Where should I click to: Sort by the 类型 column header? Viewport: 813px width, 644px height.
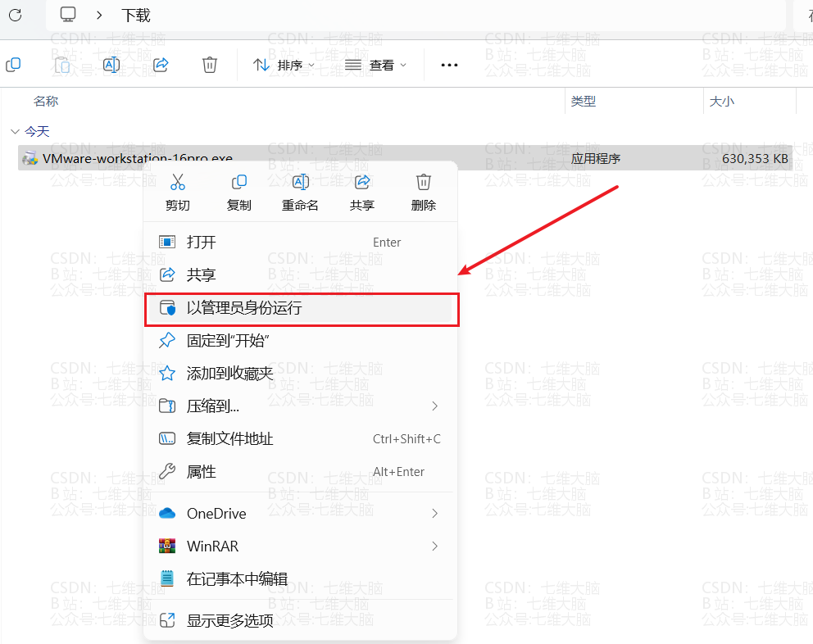pyautogui.click(x=584, y=101)
